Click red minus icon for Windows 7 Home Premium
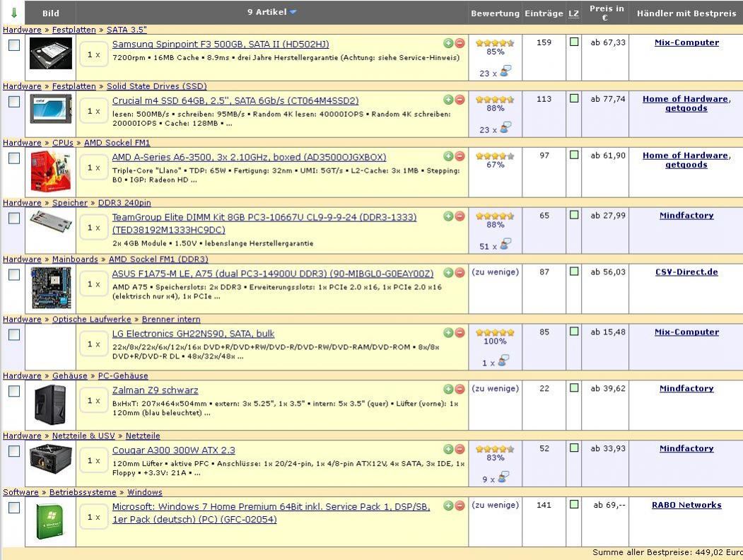The image size is (743, 560). click(x=460, y=506)
